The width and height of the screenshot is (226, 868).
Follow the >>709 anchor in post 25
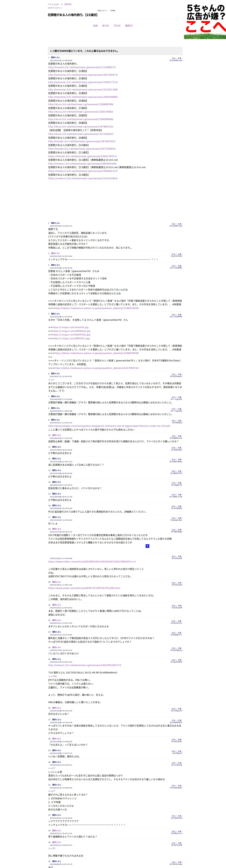52,676
